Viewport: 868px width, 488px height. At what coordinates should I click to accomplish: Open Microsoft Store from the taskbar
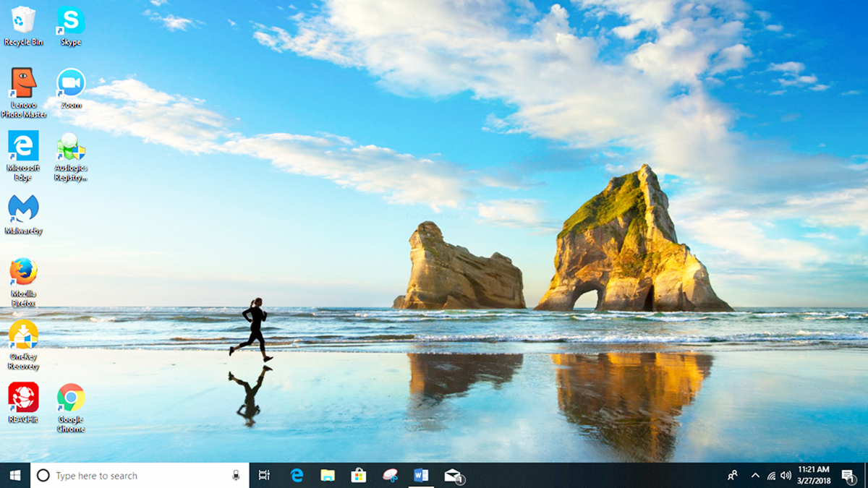pyautogui.click(x=359, y=475)
